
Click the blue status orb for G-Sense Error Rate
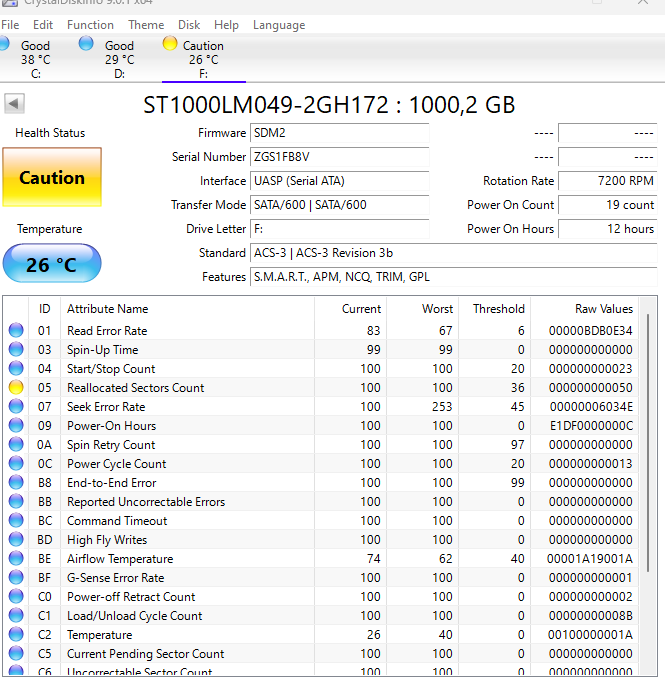[16, 577]
